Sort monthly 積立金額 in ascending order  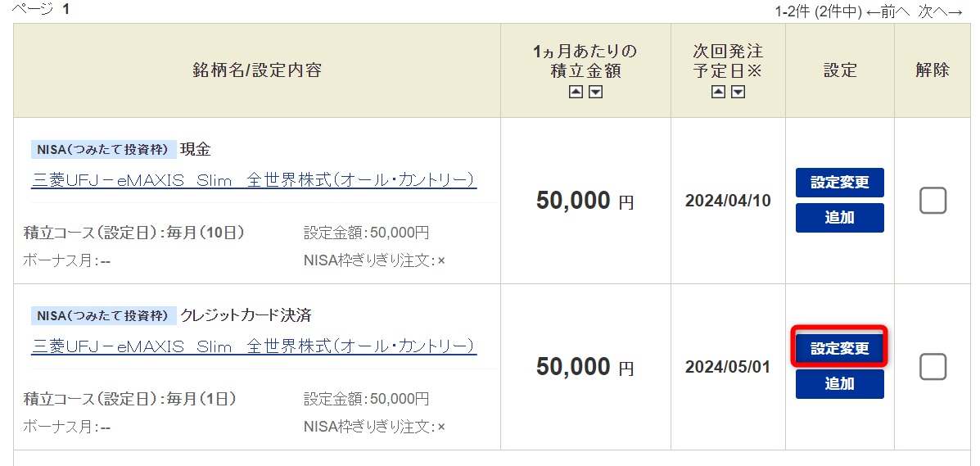(x=576, y=93)
